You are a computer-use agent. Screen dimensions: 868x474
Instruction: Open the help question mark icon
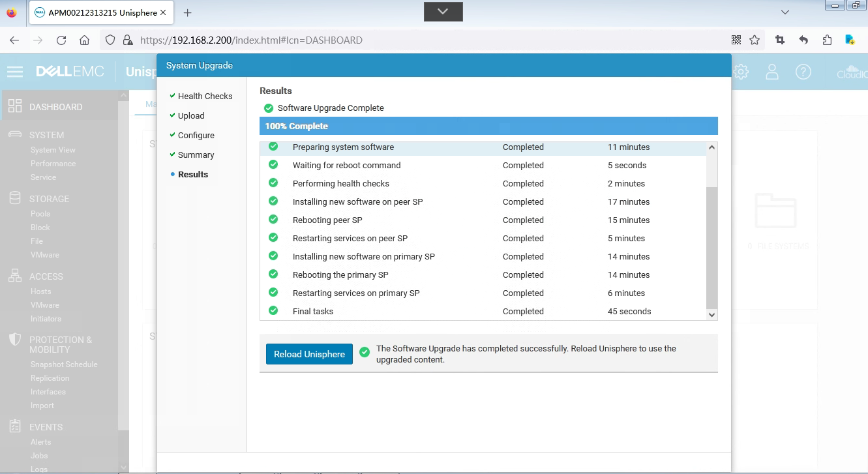tap(803, 72)
